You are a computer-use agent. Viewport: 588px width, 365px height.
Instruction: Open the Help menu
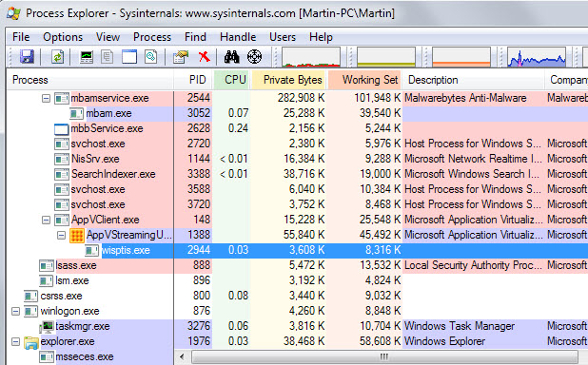pos(321,37)
